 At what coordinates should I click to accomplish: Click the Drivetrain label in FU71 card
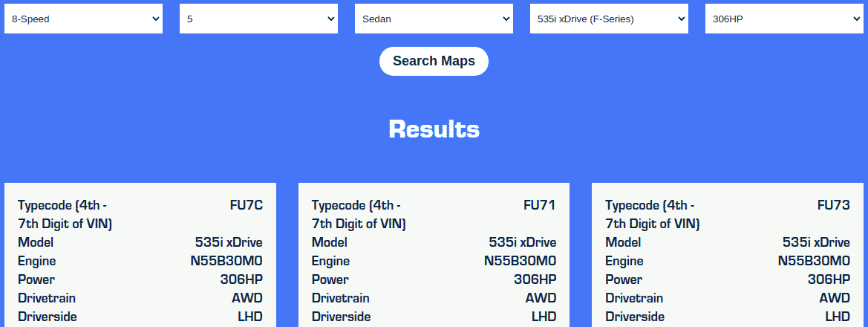(341, 298)
